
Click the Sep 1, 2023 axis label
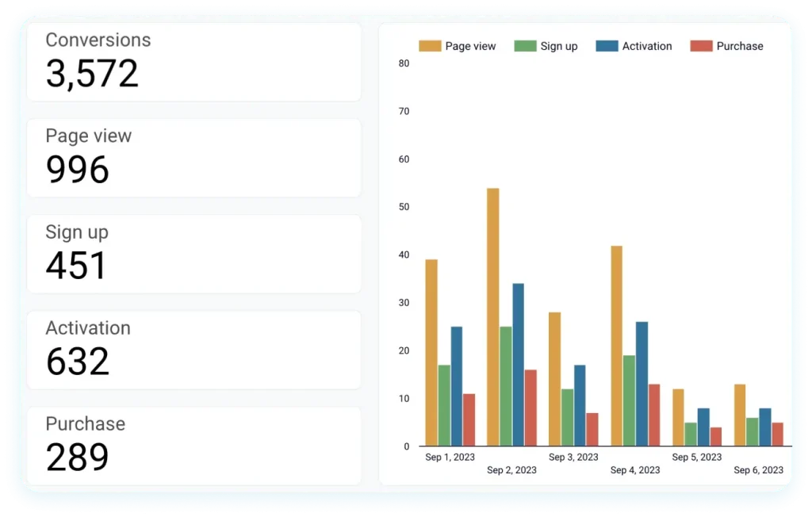tap(450, 457)
